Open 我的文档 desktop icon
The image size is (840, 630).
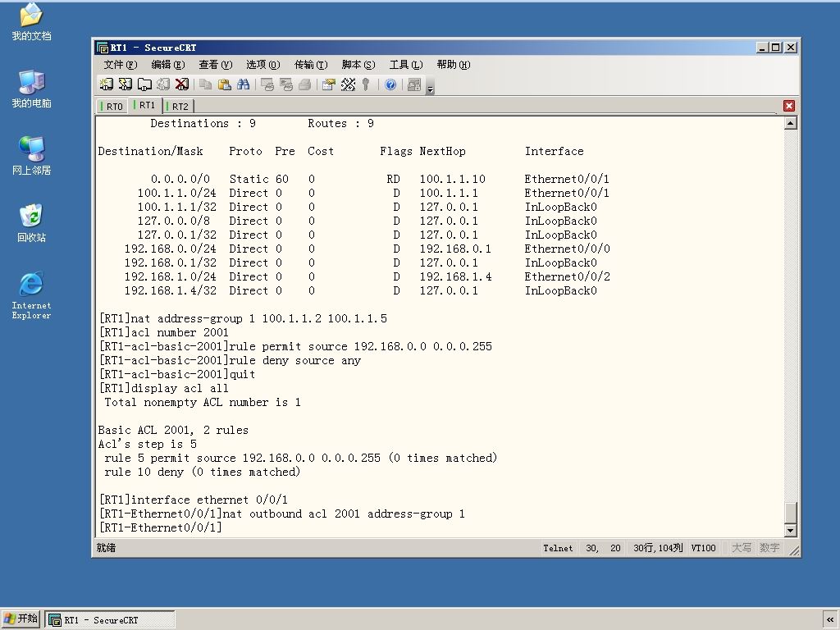pos(31,22)
